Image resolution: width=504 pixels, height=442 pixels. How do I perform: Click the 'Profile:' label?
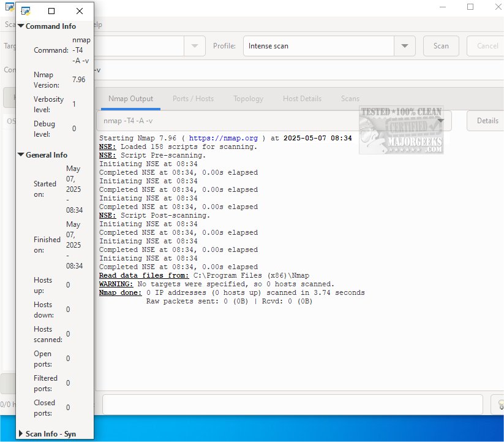pos(224,46)
